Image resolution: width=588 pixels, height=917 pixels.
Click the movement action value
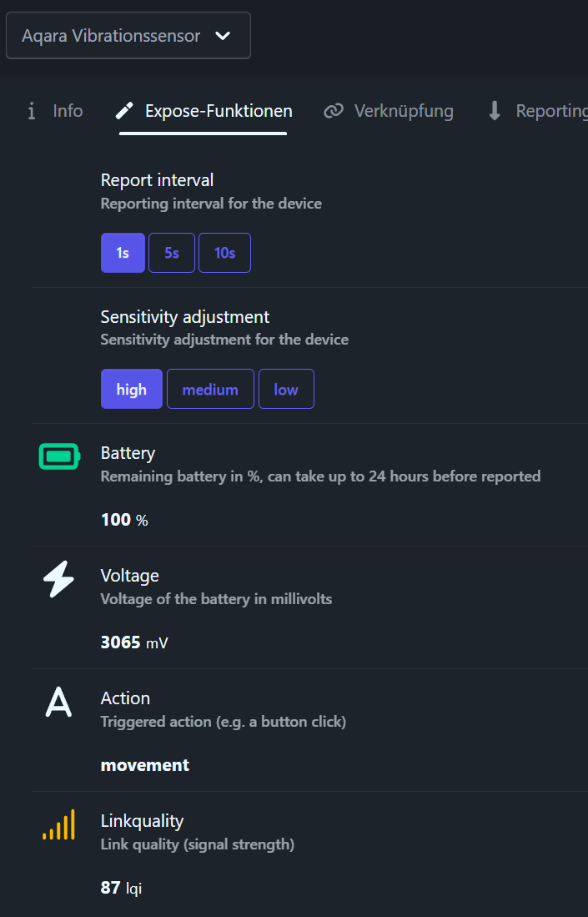pyautogui.click(x=145, y=765)
